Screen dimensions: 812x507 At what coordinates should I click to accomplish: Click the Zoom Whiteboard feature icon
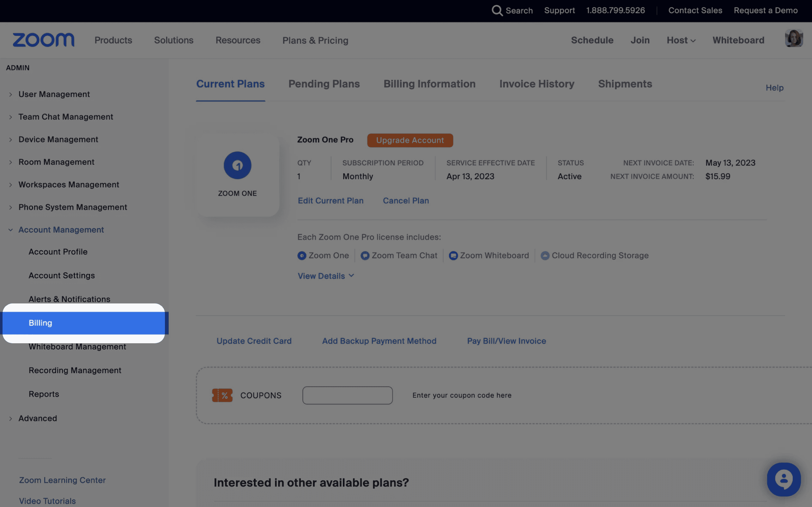pyautogui.click(x=453, y=256)
